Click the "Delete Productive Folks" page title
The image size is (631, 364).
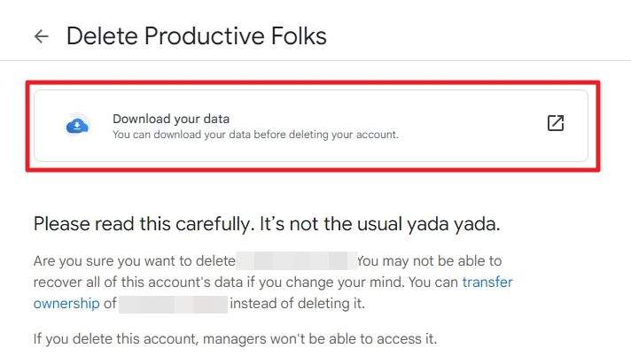(x=197, y=35)
